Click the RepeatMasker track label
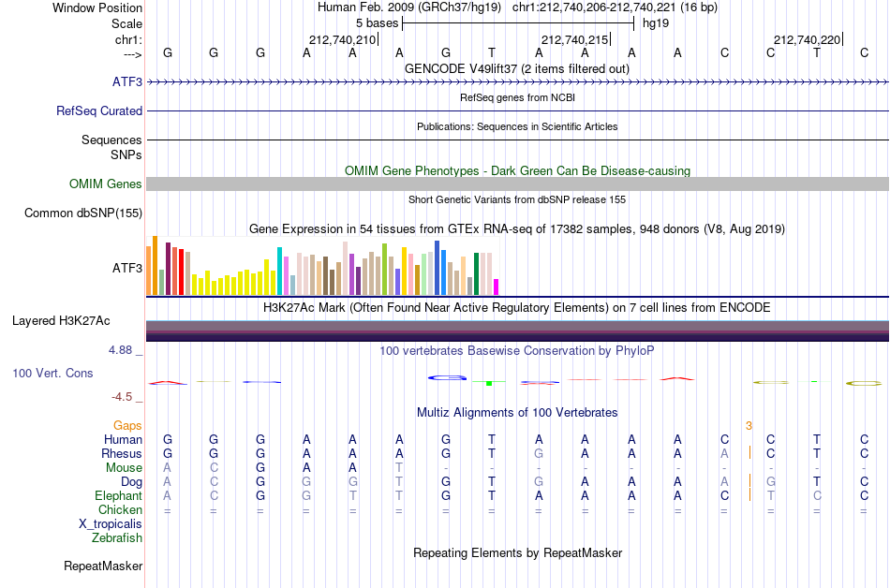Image resolution: width=890 pixels, height=588 pixels. (x=103, y=566)
